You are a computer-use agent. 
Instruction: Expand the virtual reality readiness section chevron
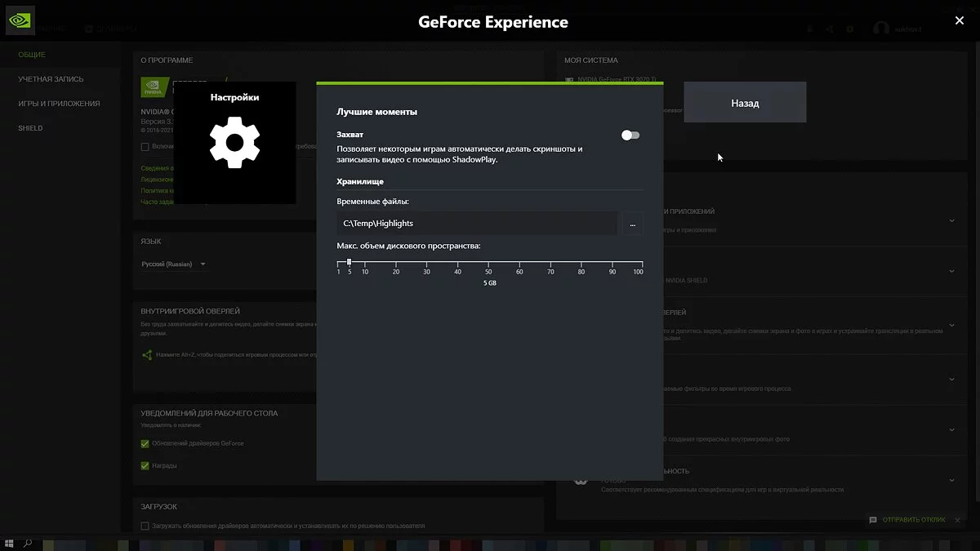(951, 480)
